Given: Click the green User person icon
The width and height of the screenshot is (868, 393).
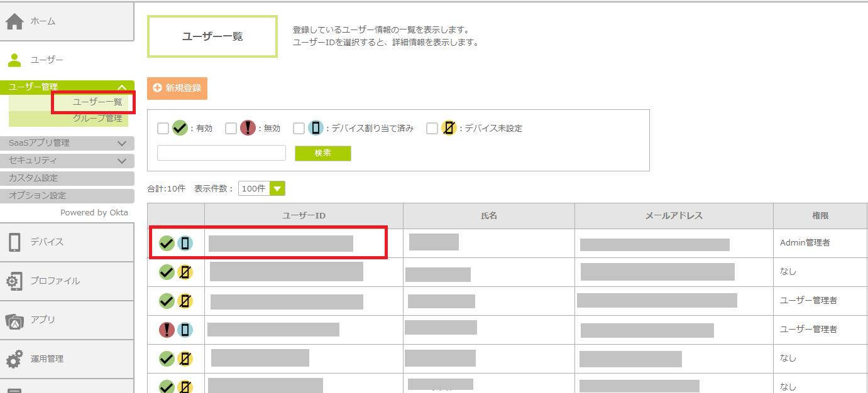Looking at the screenshot, I should coord(14,60).
